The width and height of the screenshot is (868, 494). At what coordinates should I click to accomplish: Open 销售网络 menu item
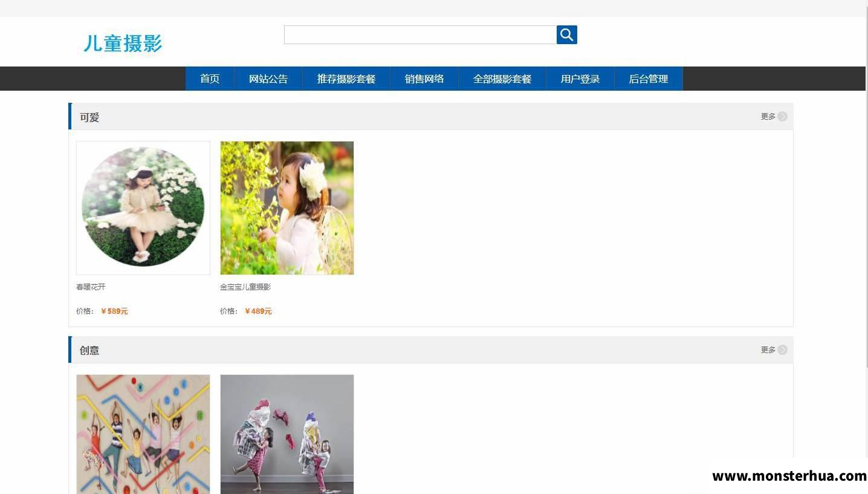(424, 79)
